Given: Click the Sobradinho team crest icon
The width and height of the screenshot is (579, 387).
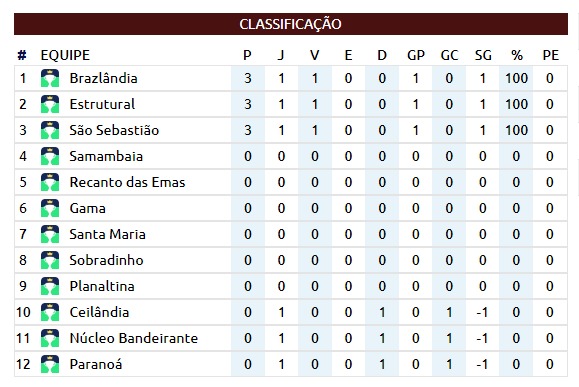Looking at the screenshot, I should pyautogui.click(x=50, y=260).
